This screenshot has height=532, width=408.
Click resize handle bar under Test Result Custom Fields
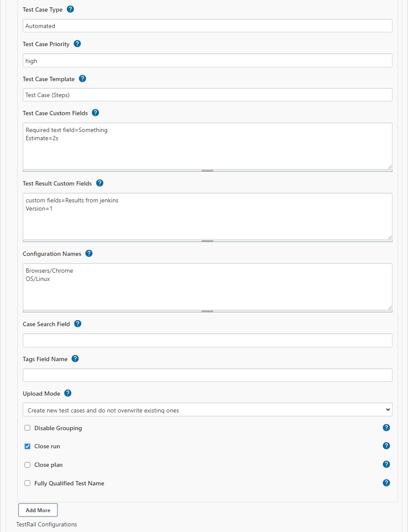click(208, 241)
